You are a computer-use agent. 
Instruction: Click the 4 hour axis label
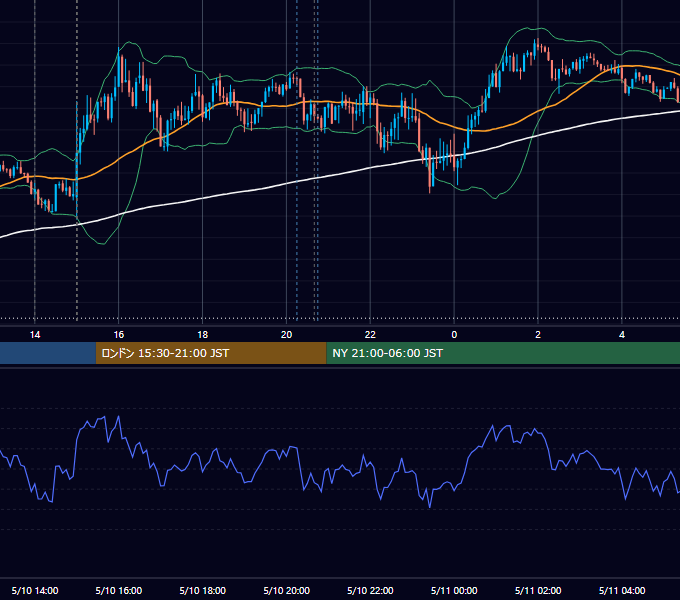(x=622, y=335)
